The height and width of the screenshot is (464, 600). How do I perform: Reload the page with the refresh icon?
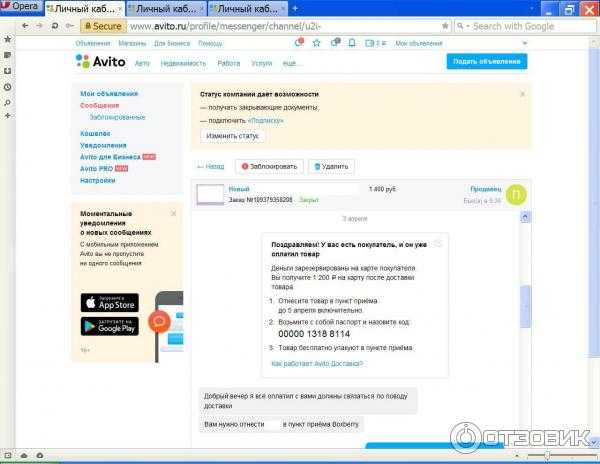(55, 26)
